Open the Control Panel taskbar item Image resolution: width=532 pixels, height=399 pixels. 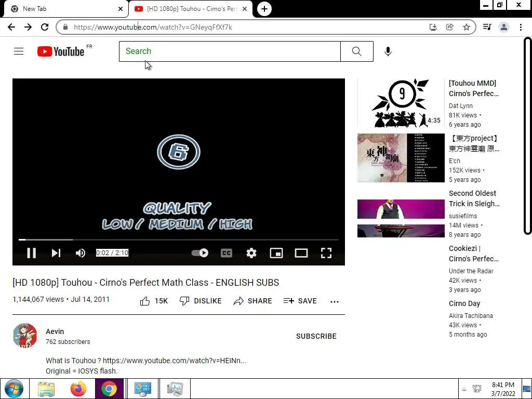(142, 389)
